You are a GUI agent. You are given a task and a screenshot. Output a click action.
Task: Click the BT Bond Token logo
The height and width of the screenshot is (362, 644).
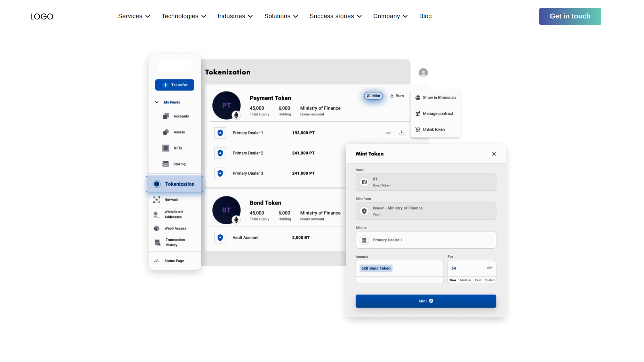(x=226, y=210)
